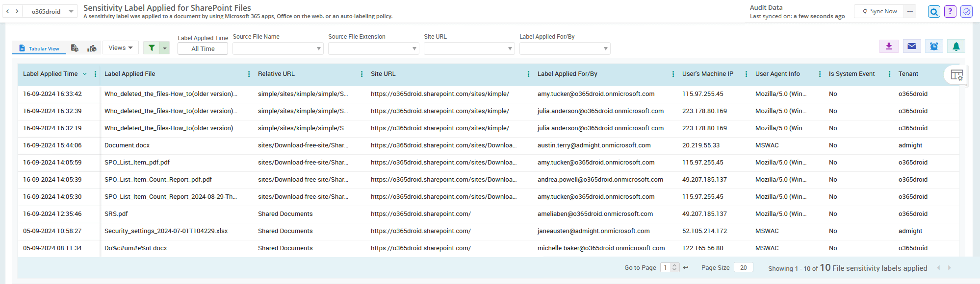Screen dimensions: 980x284
Task: Click the Page Size field showing 20
Action: pos(744,267)
